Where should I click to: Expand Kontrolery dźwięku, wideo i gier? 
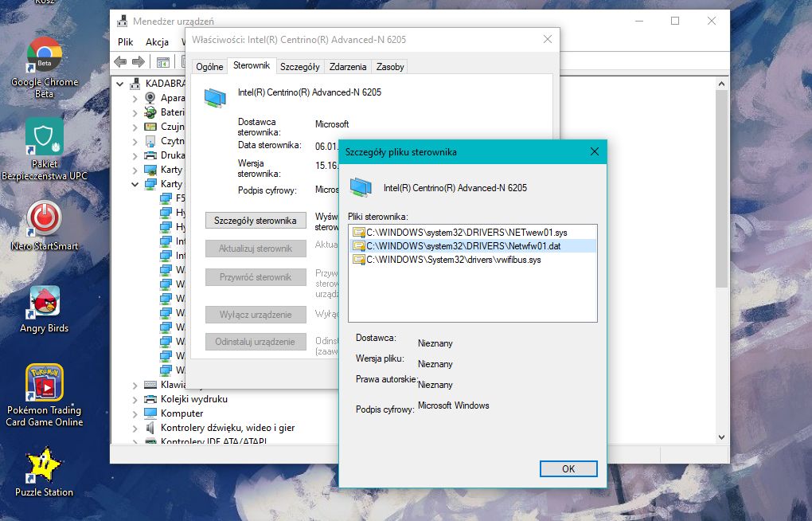(135, 429)
